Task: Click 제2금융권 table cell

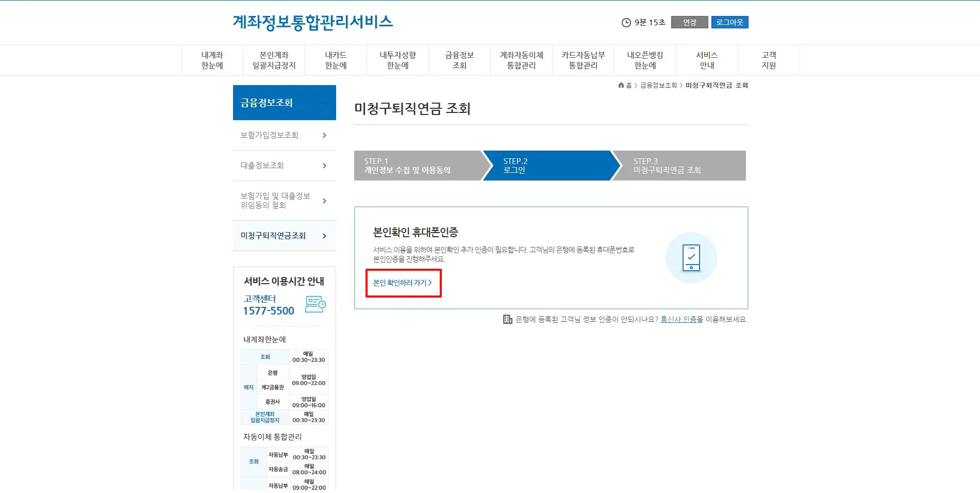Action: point(273,387)
